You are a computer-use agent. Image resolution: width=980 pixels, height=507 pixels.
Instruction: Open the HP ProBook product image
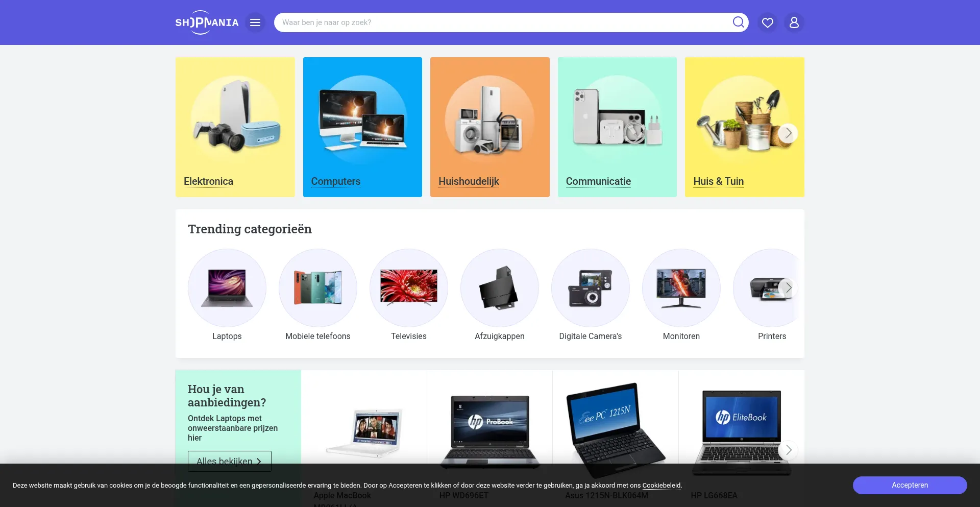coord(490,432)
